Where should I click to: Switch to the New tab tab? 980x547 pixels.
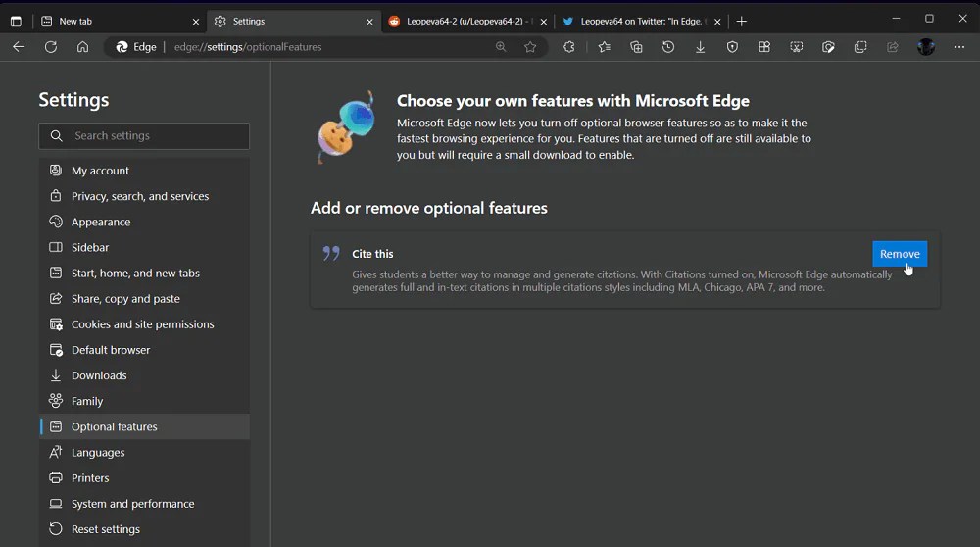(x=119, y=22)
